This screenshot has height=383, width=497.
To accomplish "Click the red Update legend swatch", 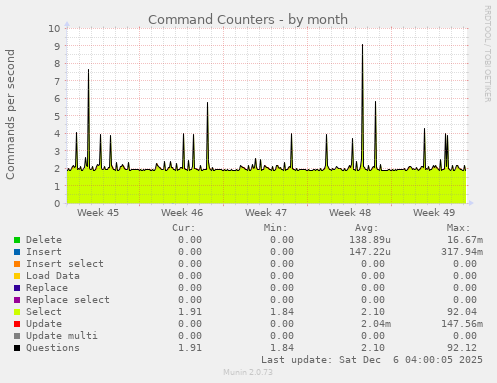I will (x=17, y=324).
